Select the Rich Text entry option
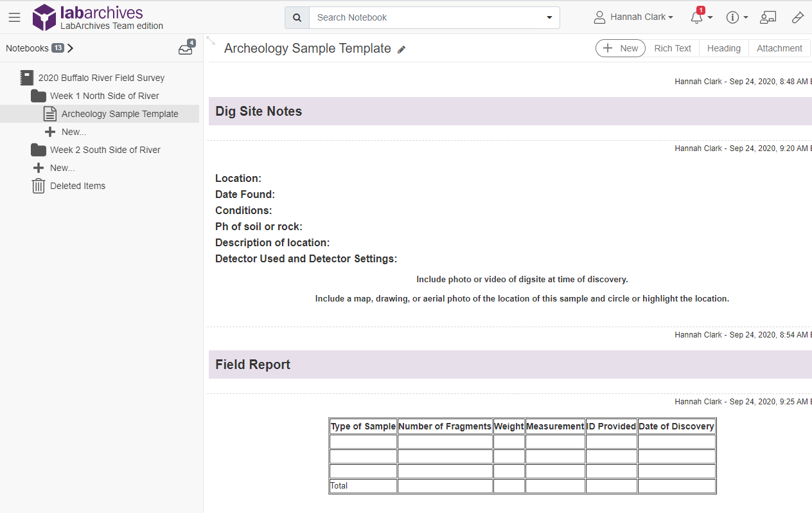The image size is (812, 513). pos(673,48)
